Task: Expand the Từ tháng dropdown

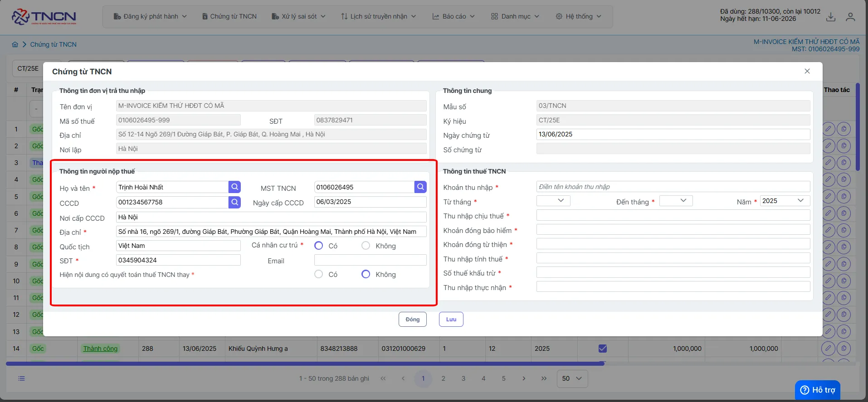Action: point(553,201)
